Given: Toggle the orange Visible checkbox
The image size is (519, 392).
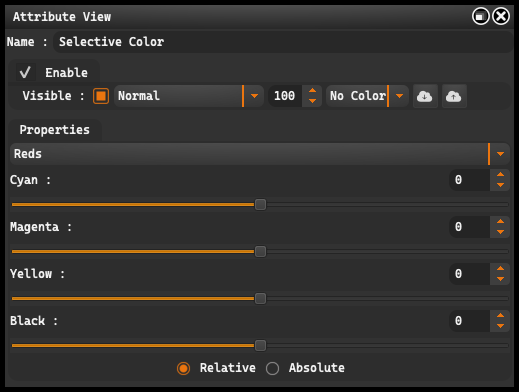Looking at the screenshot, I should point(101,96).
